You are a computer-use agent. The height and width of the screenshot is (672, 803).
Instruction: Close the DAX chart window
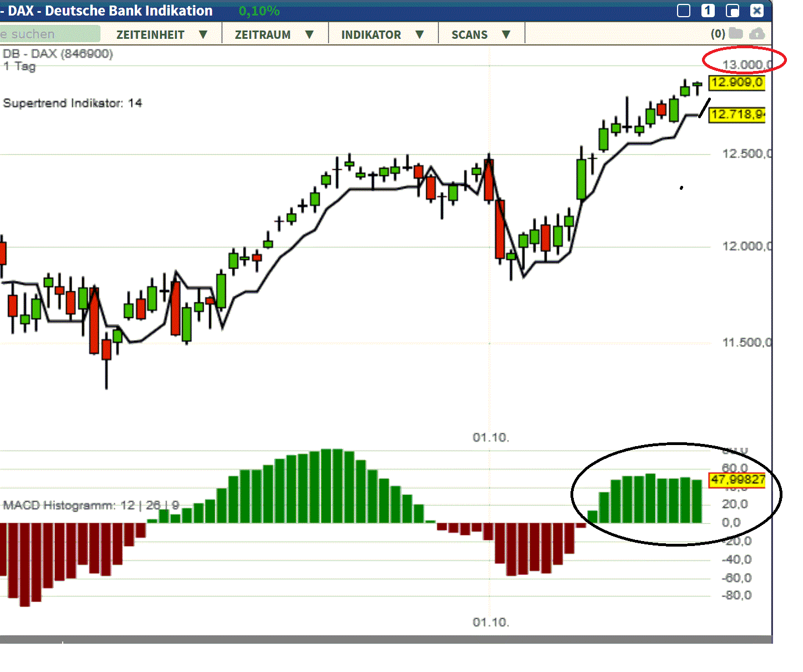click(757, 10)
